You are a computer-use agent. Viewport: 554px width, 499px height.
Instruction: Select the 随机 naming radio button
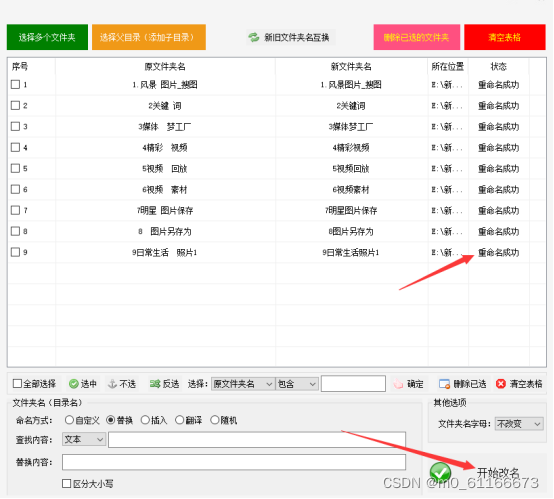[x=215, y=420]
